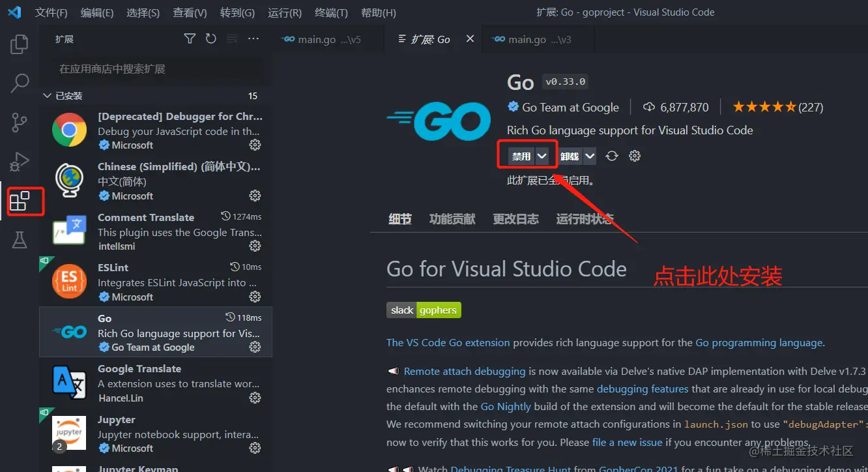Switch to the 功能贡献 tab
The height and width of the screenshot is (472, 868).
(x=452, y=219)
